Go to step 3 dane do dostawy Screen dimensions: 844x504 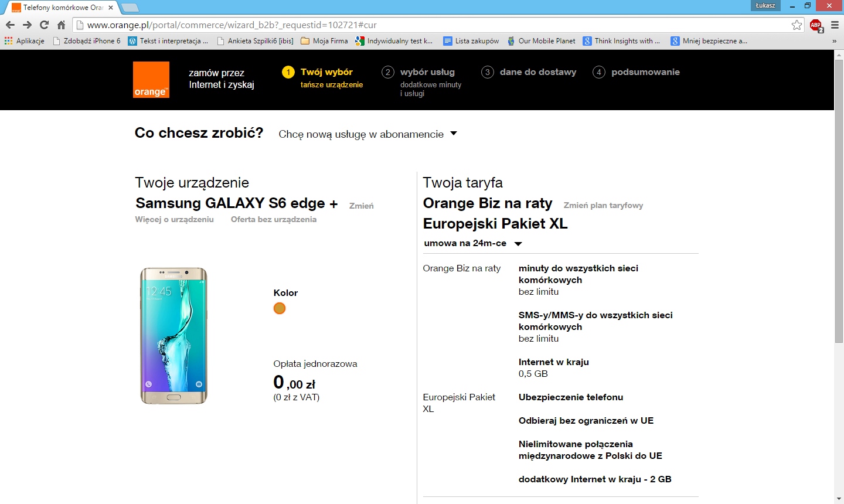pos(529,72)
